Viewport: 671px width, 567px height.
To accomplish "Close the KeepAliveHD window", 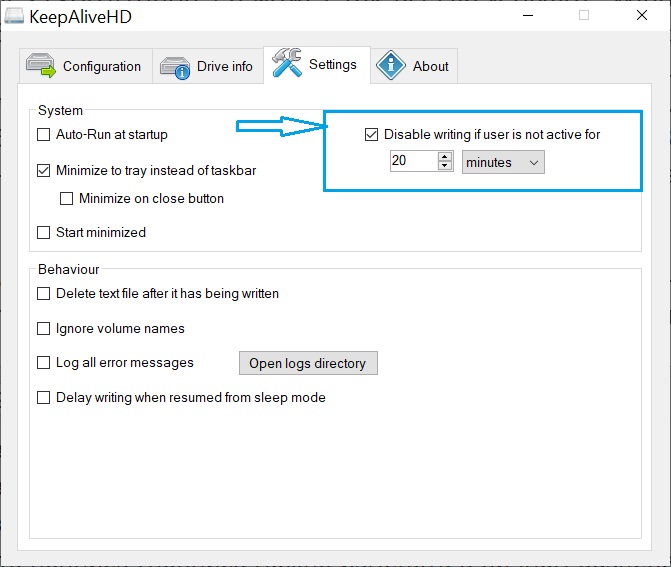I will coord(641,16).
